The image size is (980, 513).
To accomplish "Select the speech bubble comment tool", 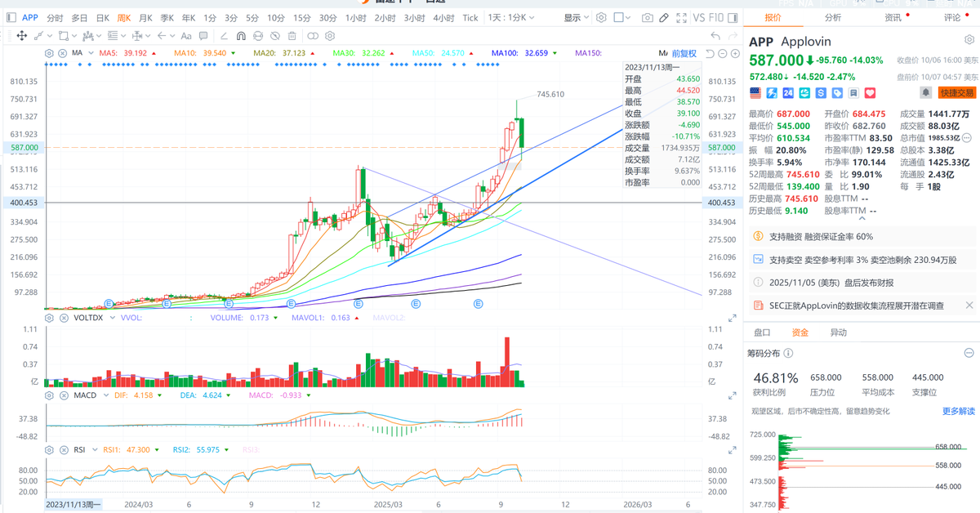I will 203,36.
